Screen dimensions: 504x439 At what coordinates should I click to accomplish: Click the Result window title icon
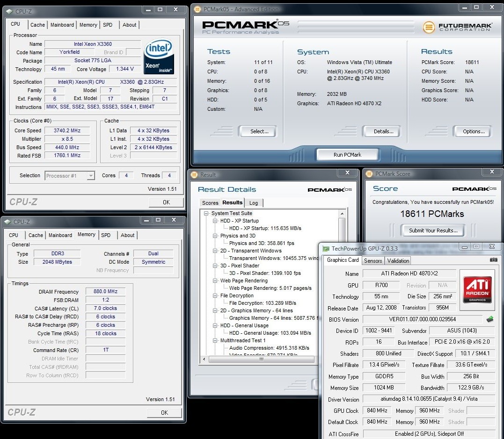194,175
